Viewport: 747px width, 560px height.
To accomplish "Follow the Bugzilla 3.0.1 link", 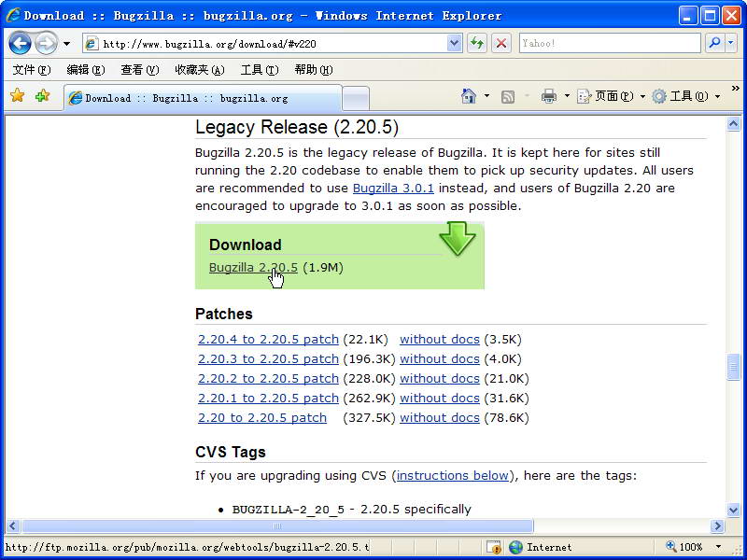I will click(x=393, y=189).
